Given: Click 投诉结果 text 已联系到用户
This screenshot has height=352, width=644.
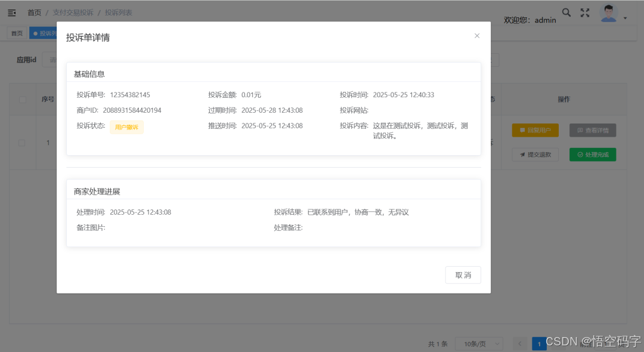Looking at the screenshot, I should click(327, 212).
